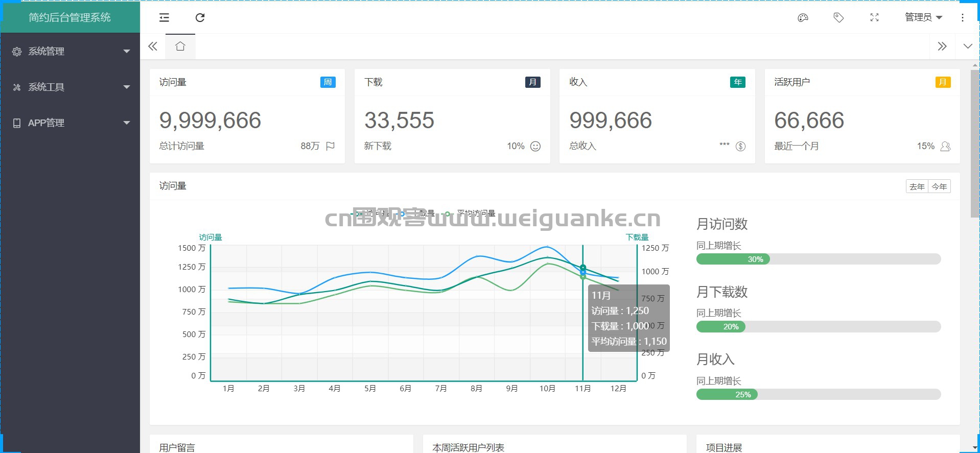This screenshot has width=980, height=453.
Task: Open the tab operations down-chevron
Action: [968, 46]
